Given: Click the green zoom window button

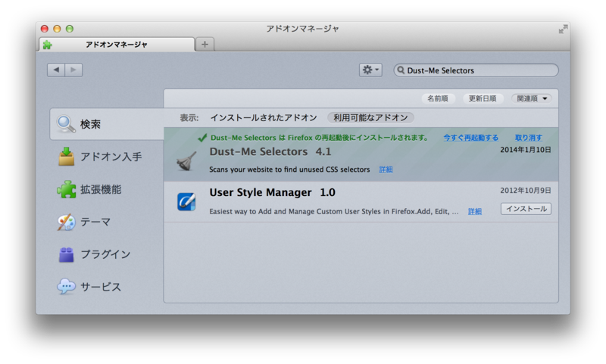Looking at the screenshot, I should [x=70, y=29].
